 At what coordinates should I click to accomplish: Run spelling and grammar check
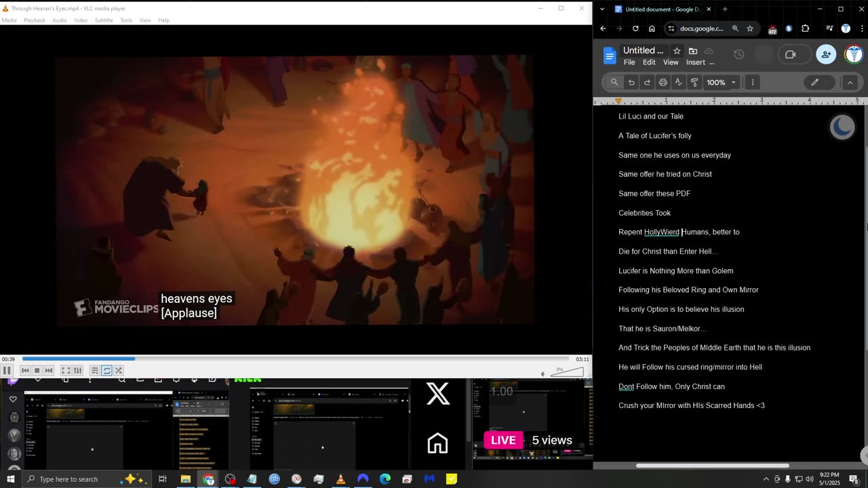tap(679, 82)
